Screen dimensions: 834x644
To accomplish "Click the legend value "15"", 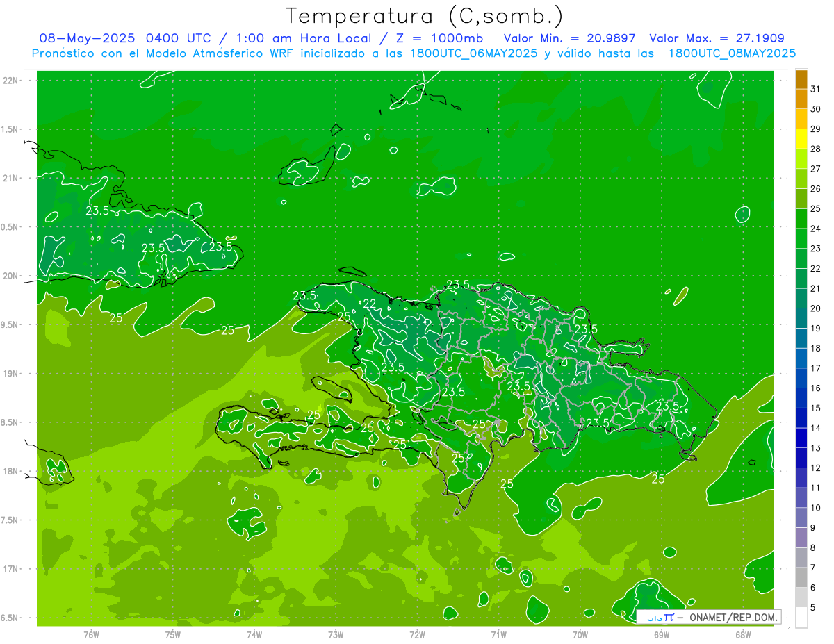I will click(x=815, y=408).
